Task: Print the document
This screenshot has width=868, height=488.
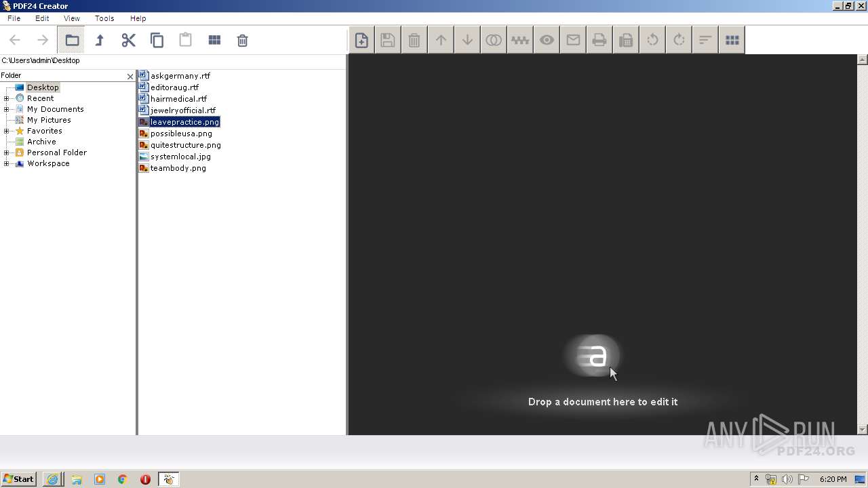Action: coord(599,41)
